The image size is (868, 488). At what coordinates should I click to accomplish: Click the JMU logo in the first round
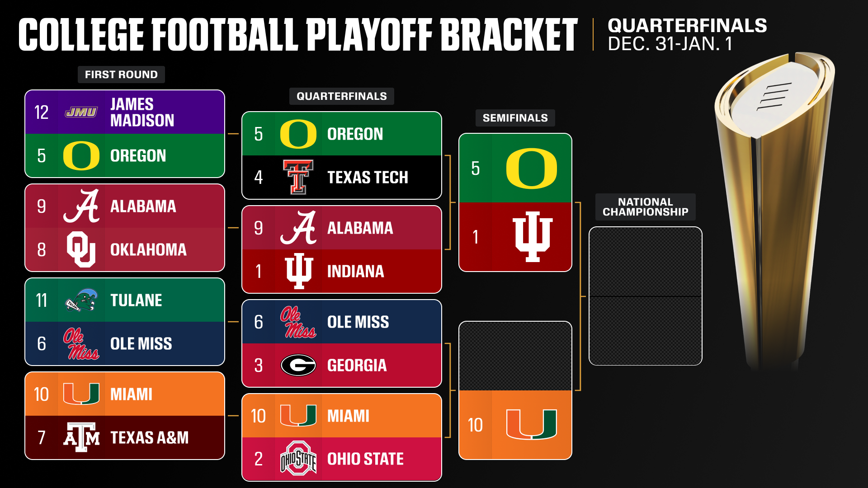coord(81,112)
